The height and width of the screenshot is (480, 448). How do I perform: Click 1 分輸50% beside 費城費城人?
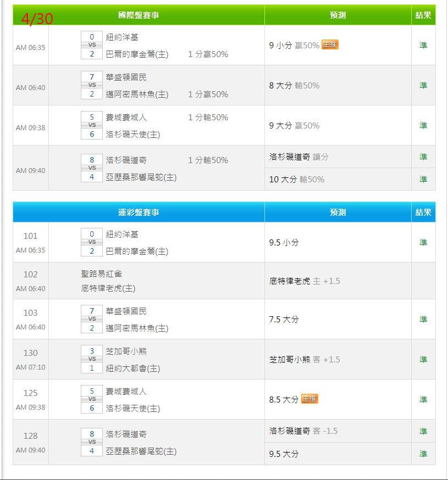[x=208, y=117]
